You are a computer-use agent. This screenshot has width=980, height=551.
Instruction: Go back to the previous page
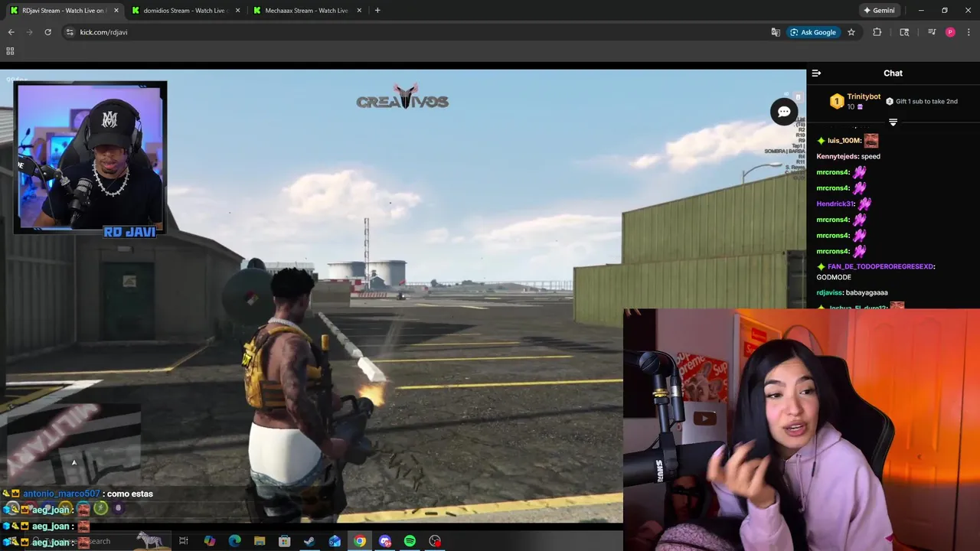tap(11, 32)
